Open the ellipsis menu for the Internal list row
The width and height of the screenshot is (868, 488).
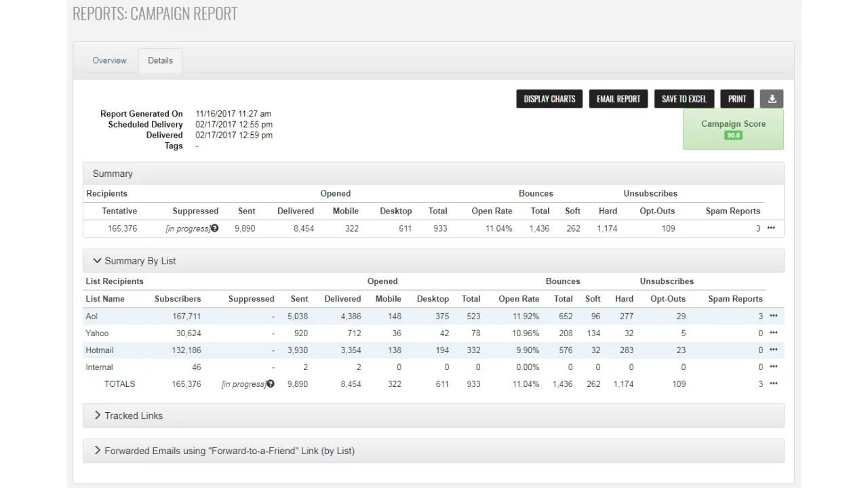(773, 367)
